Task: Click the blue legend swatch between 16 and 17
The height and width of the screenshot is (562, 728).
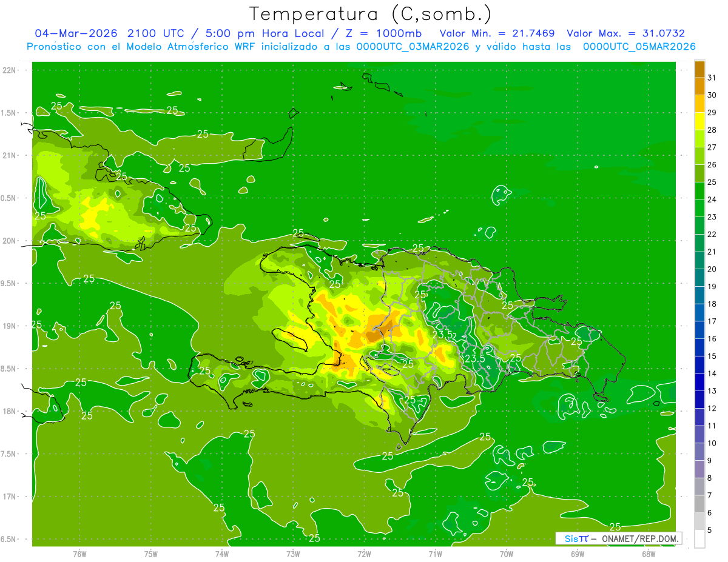Action: click(699, 330)
